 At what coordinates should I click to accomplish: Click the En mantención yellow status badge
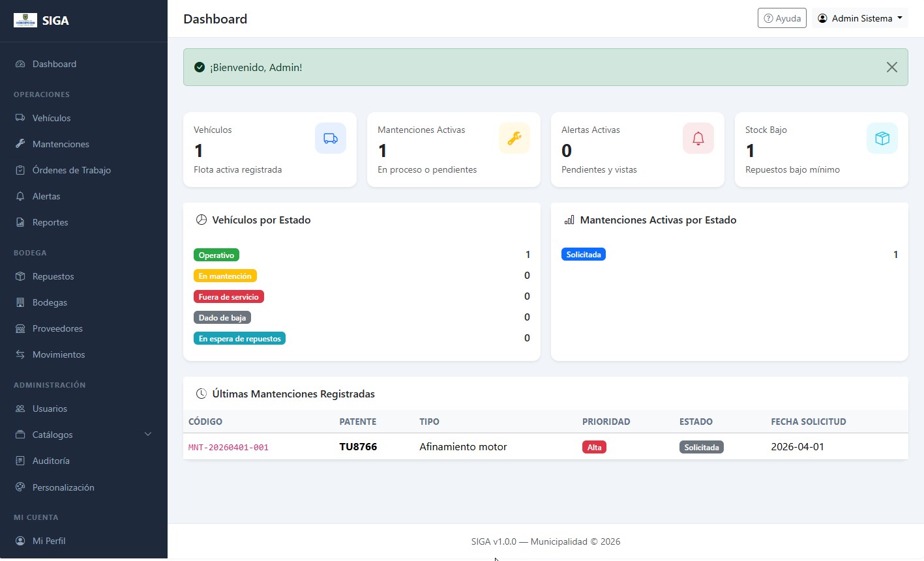[225, 276]
